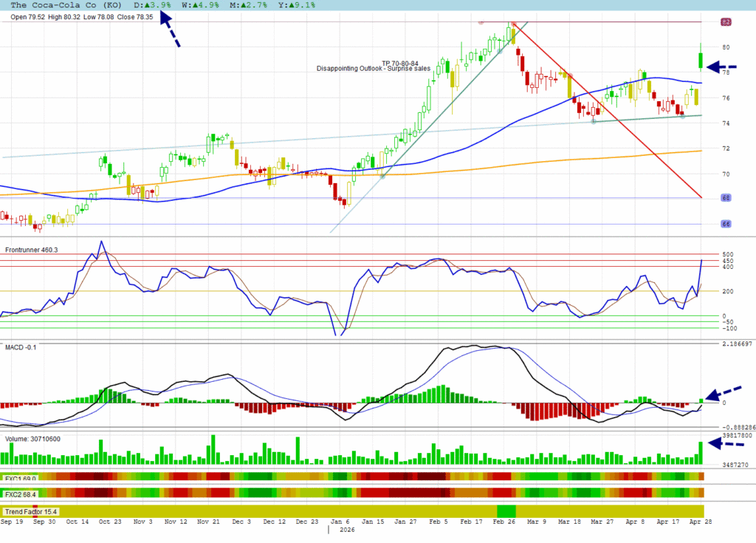
Task: Click the FXC1 69.0 heatmap label
Action: point(21,478)
